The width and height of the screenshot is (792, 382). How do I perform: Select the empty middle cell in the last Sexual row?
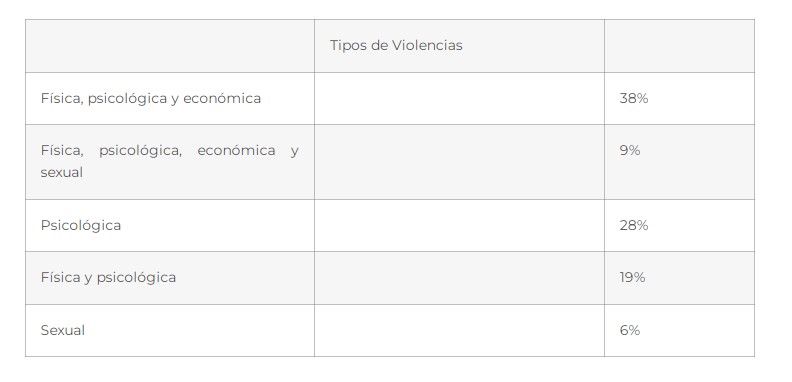click(459, 330)
